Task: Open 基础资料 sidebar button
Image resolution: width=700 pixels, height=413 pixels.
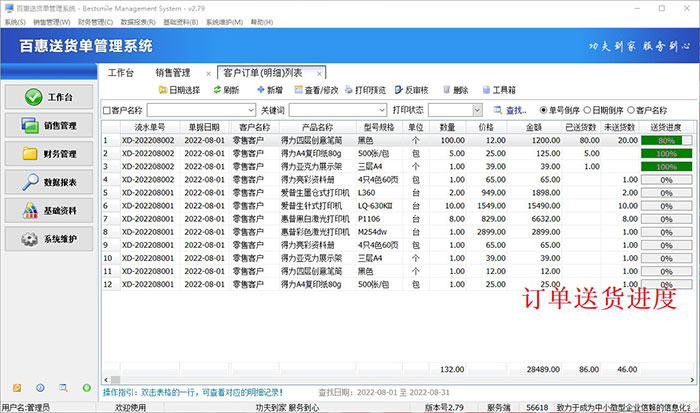Action: tap(49, 210)
